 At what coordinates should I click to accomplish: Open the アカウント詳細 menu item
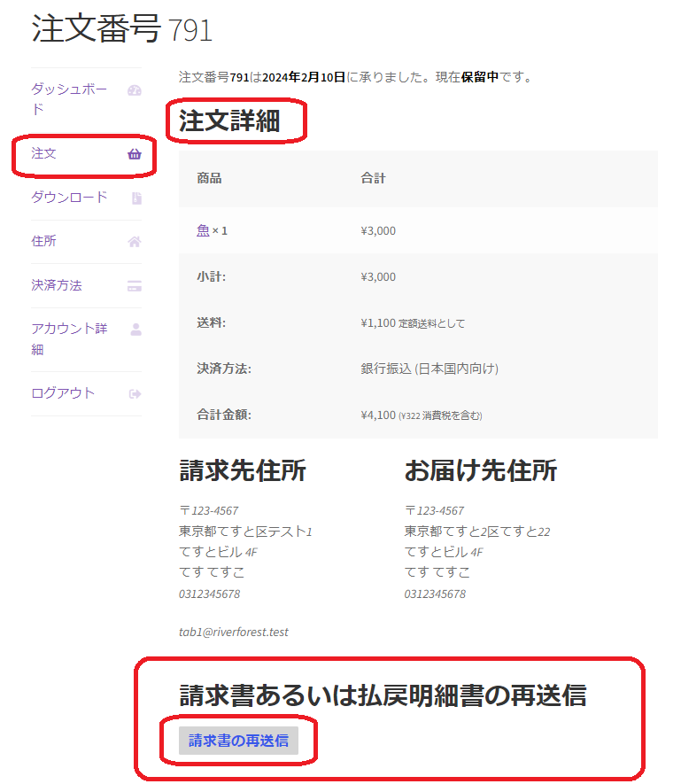point(69,339)
